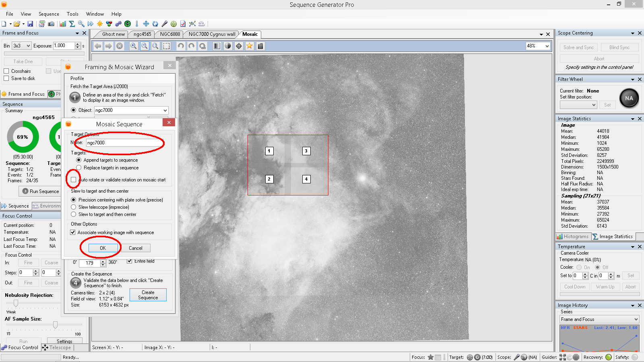
Task: Click the New Sequence file icon
Action: [x=4, y=24]
